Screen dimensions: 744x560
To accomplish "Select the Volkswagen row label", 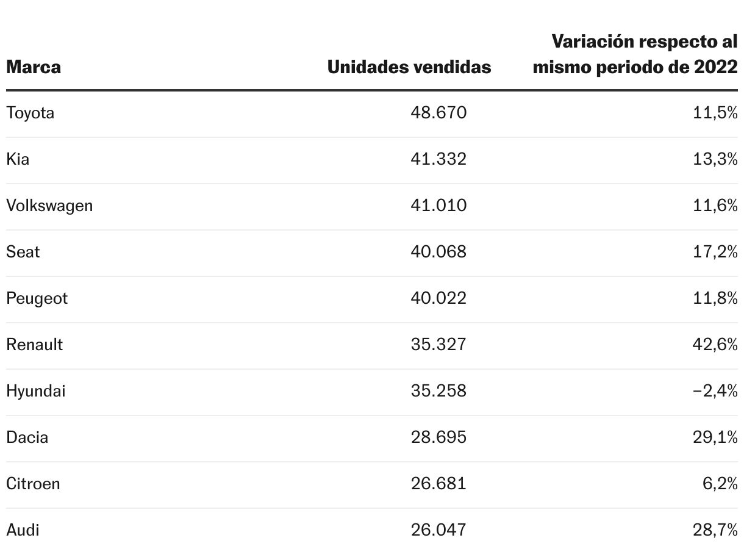I will click(49, 206).
